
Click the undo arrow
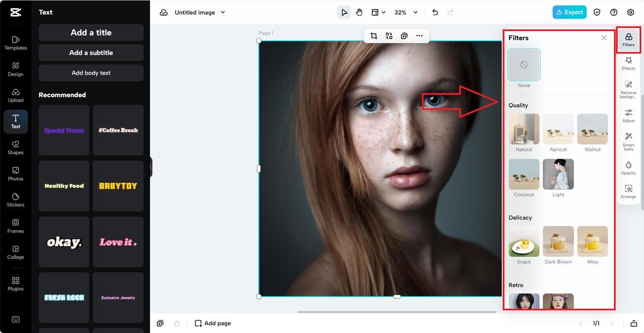point(435,12)
